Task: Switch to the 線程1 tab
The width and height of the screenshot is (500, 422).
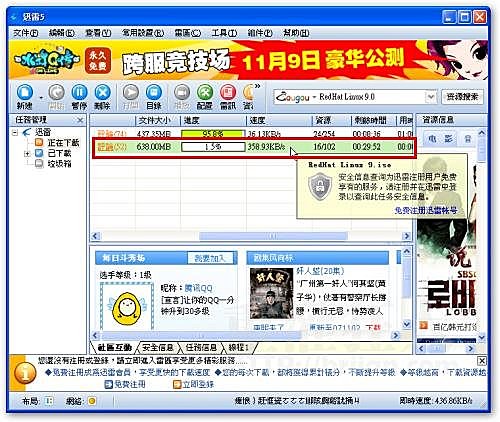Action: (238, 348)
